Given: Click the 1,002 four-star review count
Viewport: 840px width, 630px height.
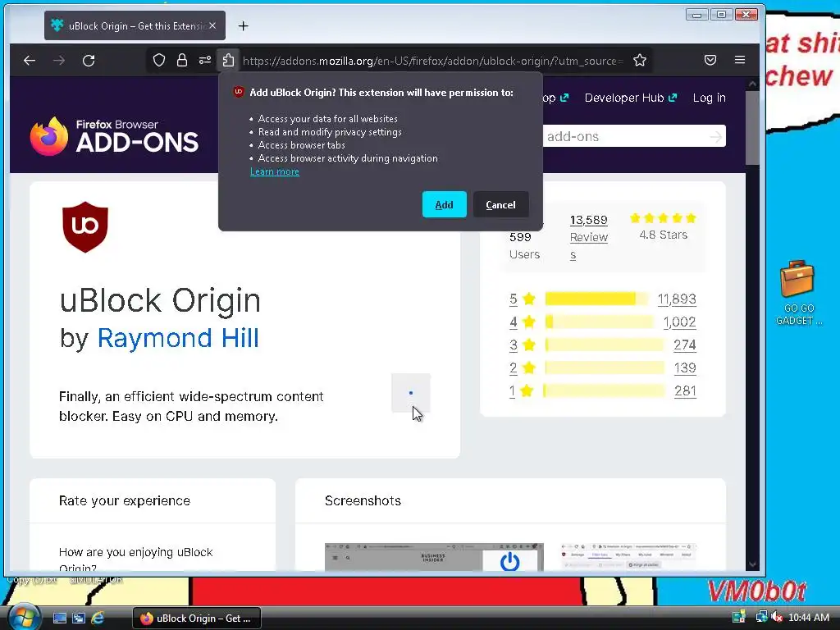Looking at the screenshot, I should click(x=679, y=322).
